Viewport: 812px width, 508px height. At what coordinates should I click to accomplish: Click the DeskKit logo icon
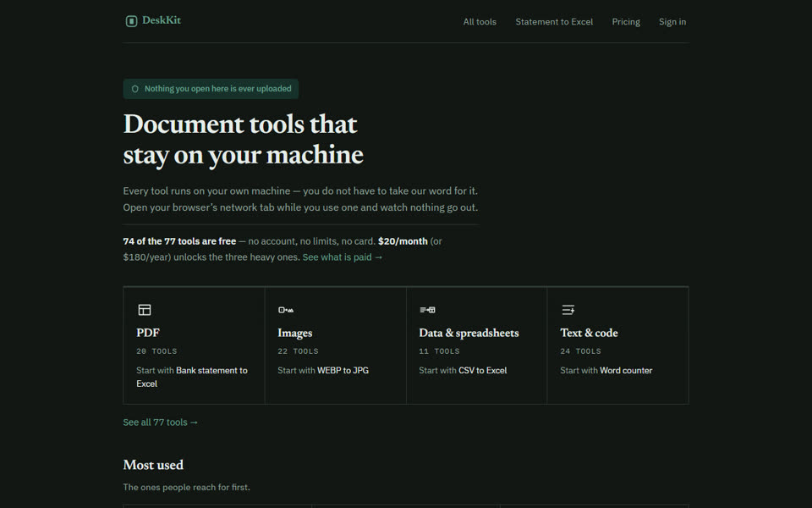click(132, 20)
